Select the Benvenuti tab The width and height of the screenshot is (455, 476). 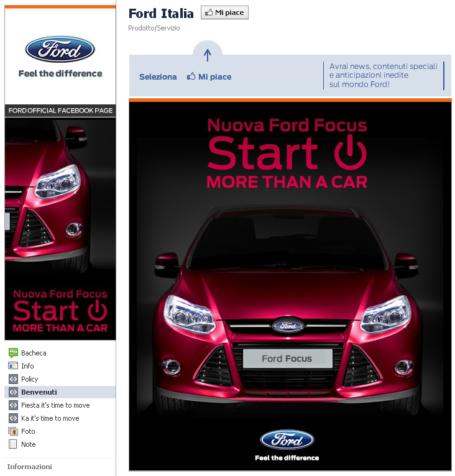pos(60,392)
